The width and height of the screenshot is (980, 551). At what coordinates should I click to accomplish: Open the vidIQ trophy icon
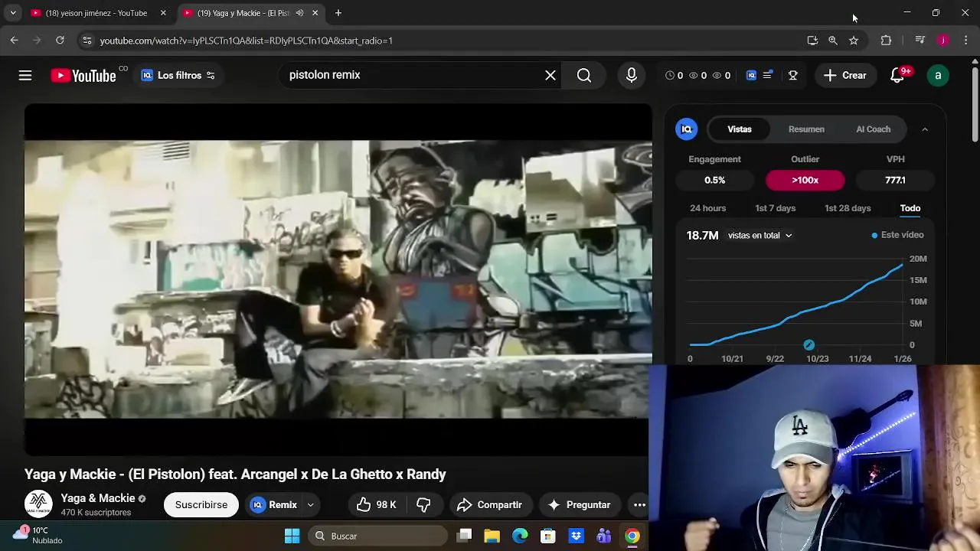[x=793, y=75]
